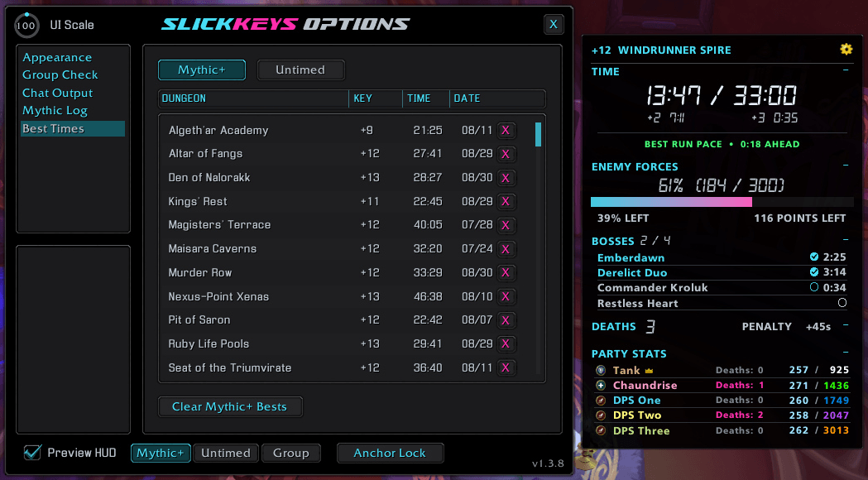Image resolution: width=868 pixels, height=480 pixels.
Task: Delete the Algeth'ar Academy best time
Action: (x=506, y=130)
